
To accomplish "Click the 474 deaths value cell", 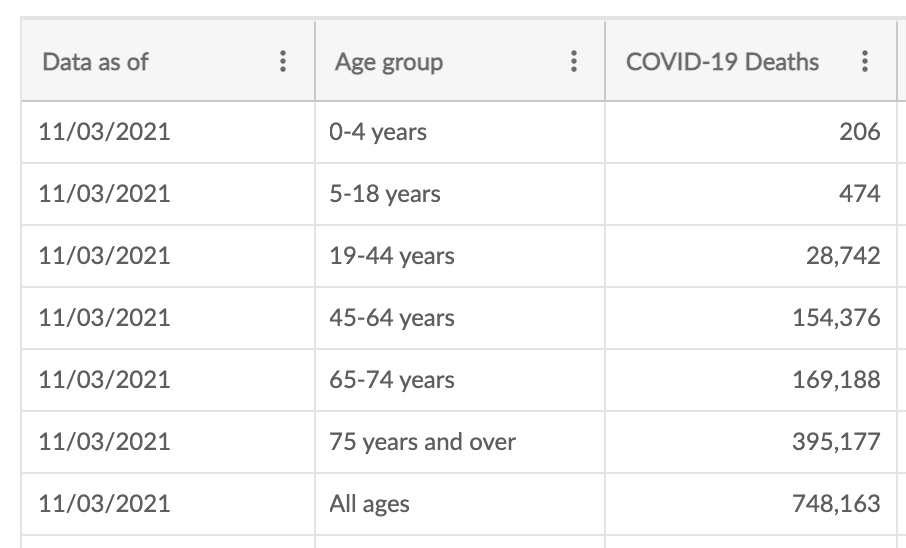I will pos(751,194).
